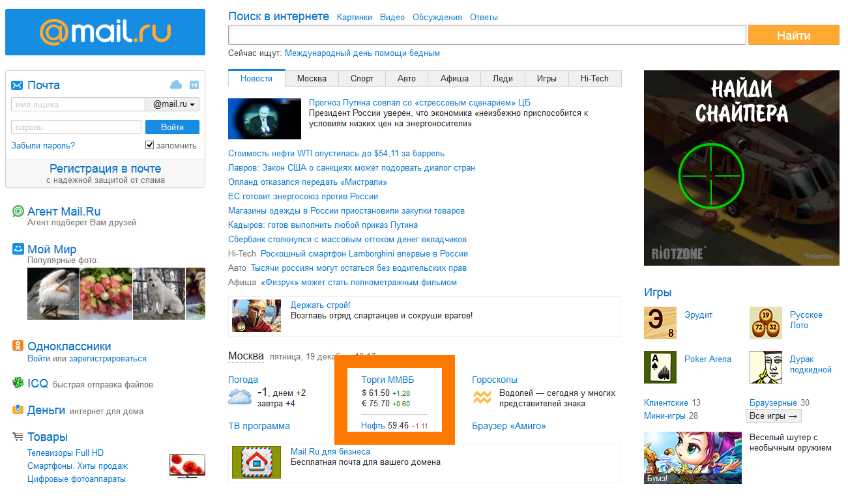The width and height of the screenshot is (848, 504).
Task: Click the Putin news thumbnail
Action: 265,119
